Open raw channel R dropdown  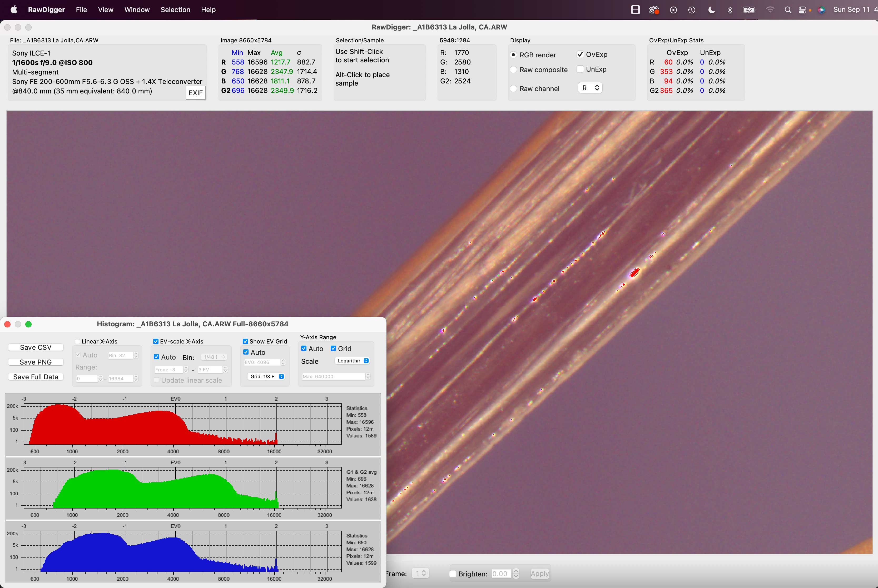pyautogui.click(x=590, y=88)
